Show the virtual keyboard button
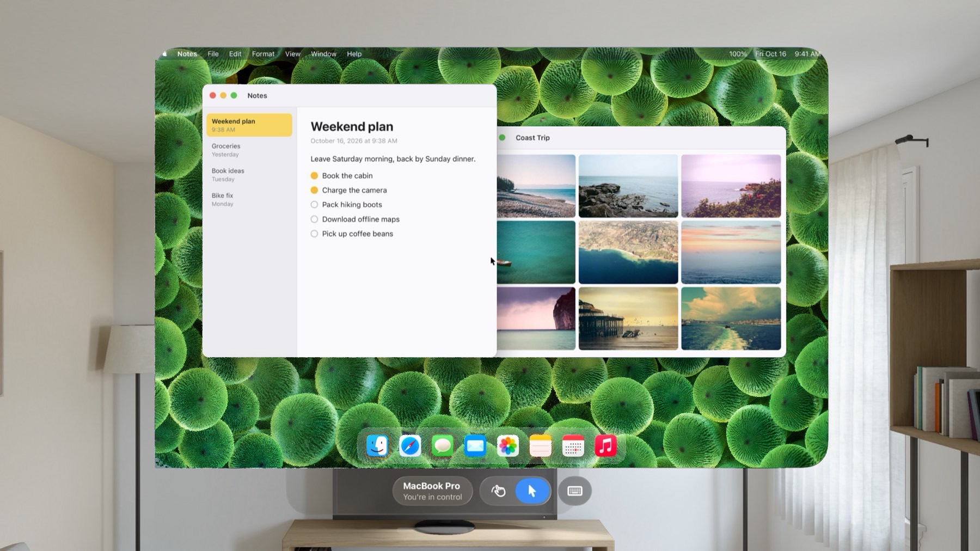This screenshot has height=551, width=980. pyautogui.click(x=574, y=491)
